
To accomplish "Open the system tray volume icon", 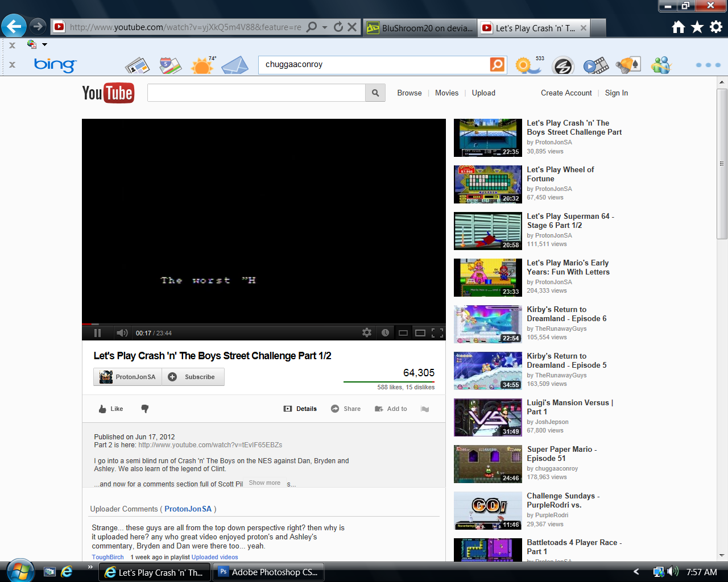I will point(673,572).
